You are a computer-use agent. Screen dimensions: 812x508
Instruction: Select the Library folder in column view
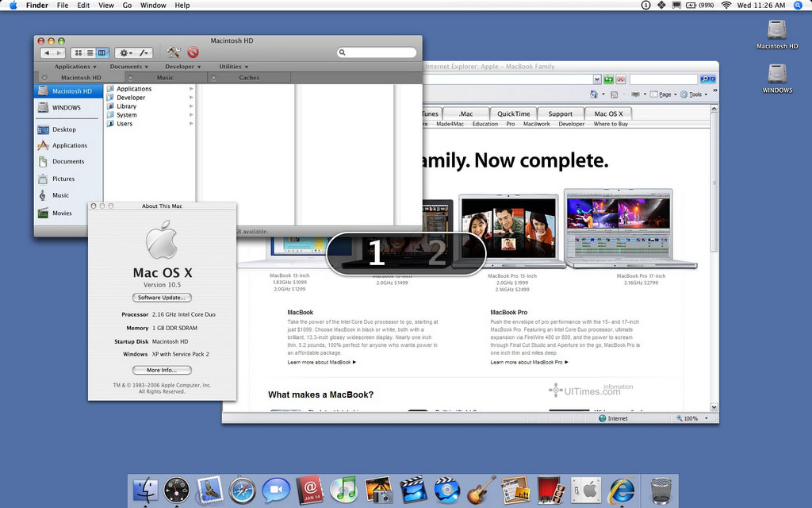coord(127,106)
